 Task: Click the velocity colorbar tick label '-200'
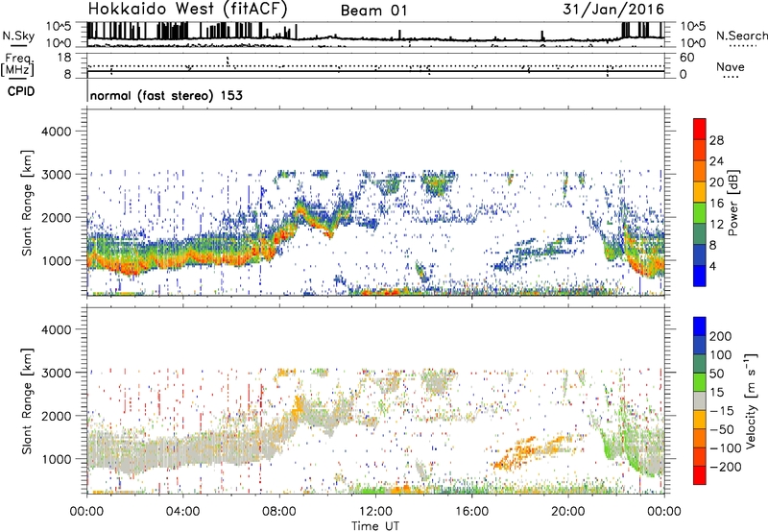point(726,467)
